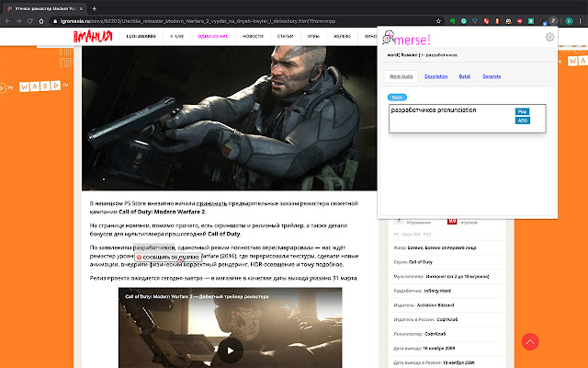This screenshot has width=588, height=368.
Task: Click the 'word[ Russian ]' header text
Action: [403, 55]
